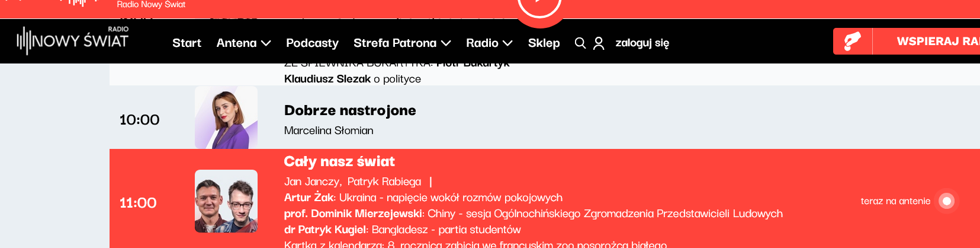Open the 'Dobrze nastrojone' show title
Image resolution: width=980 pixels, height=248 pixels.
pos(350,110)
